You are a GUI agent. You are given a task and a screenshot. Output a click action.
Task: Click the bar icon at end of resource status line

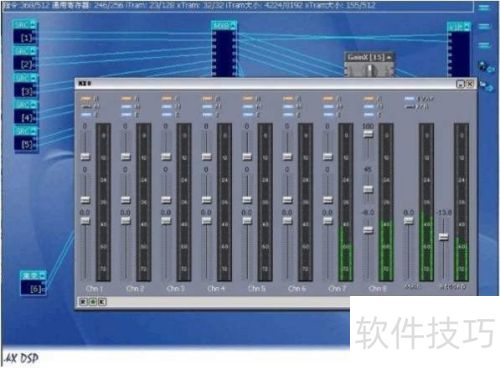(x=484, y=7)
